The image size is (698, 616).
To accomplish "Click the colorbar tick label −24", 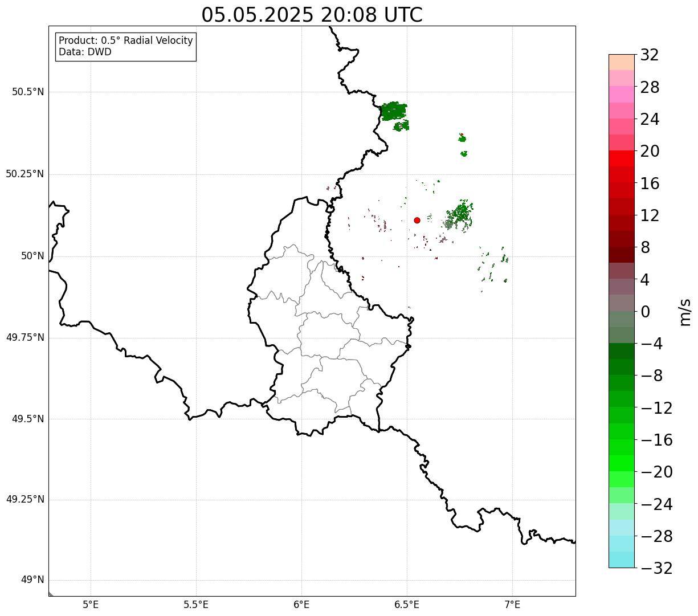I will pyautogui.click(x=656, y=504).
